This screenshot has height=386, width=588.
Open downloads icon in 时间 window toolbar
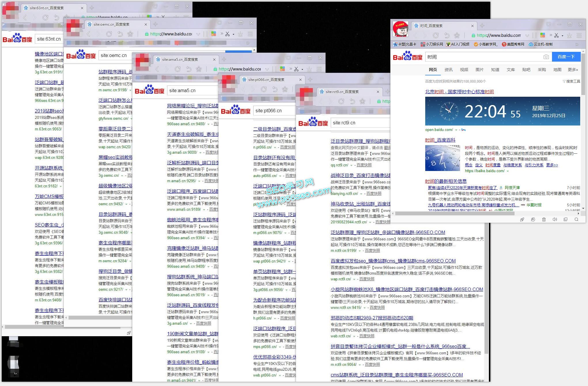(569, 35)
